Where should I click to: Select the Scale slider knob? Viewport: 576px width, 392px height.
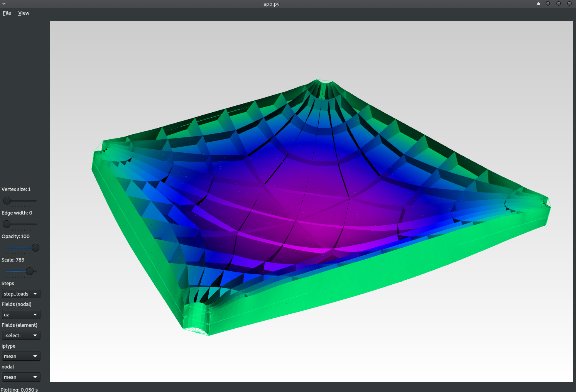pos(30,271)
